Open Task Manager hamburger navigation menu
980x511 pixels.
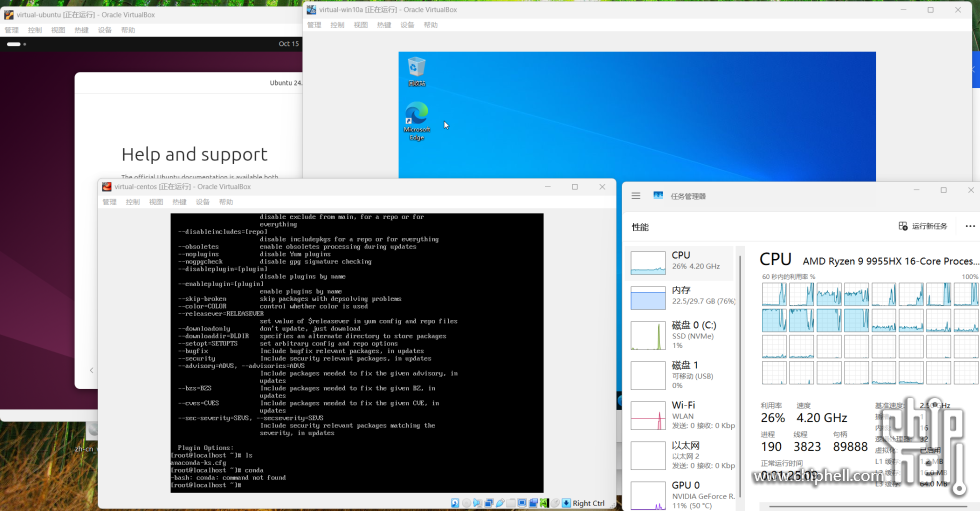click(x=636, y=196)
